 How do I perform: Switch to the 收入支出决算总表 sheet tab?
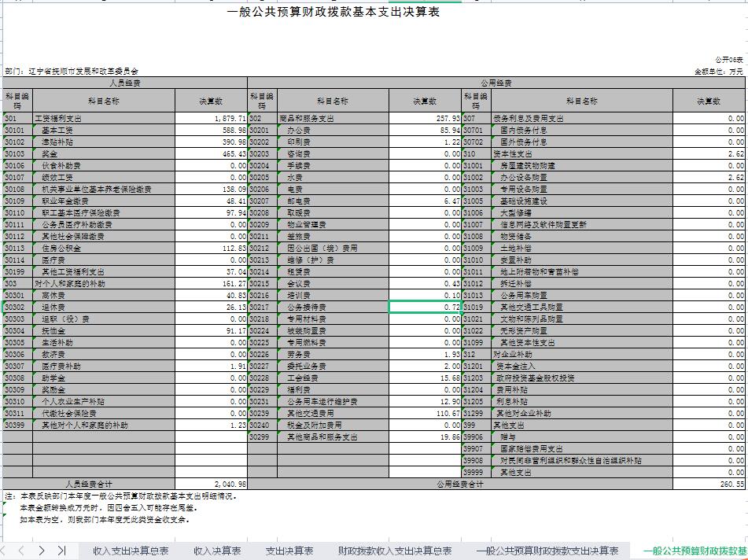pos(131,551)
